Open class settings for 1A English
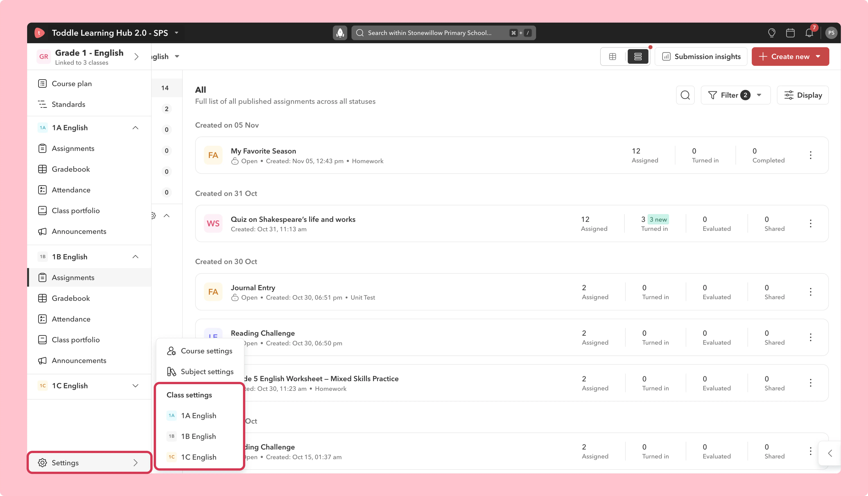868x496 pixels. pyautogui.click(x=200, y=416)
